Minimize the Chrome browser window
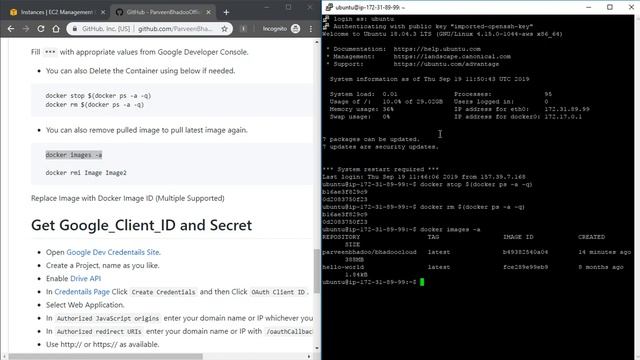Viewport: 640px width, 360px height. [x=267, y=7]
